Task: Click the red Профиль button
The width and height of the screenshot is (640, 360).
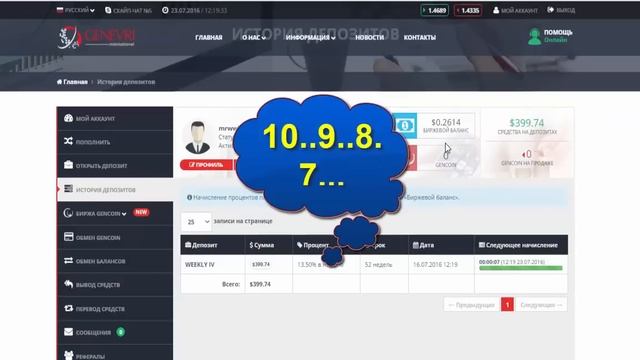Action: pyautogui.click(x=206, y=165)
